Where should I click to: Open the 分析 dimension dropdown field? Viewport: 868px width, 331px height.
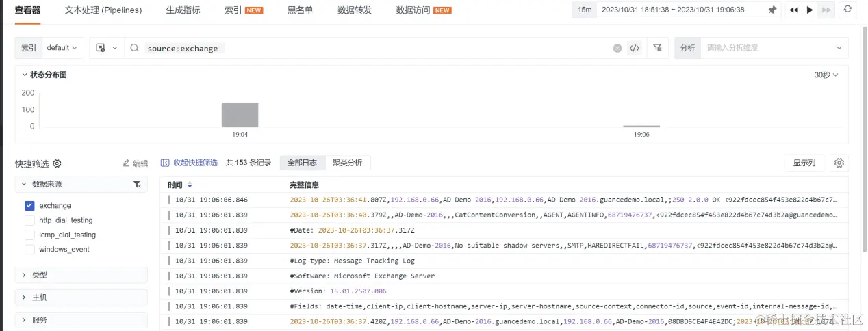(x=774, y=48)
